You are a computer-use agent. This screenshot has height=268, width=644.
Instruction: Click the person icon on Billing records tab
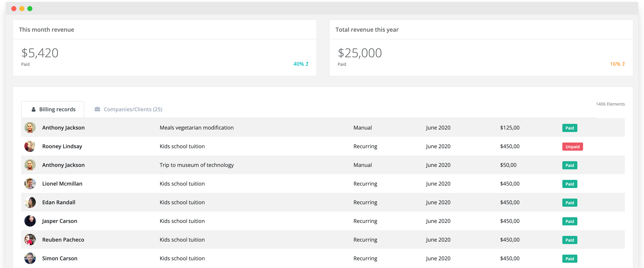(34, 109)
